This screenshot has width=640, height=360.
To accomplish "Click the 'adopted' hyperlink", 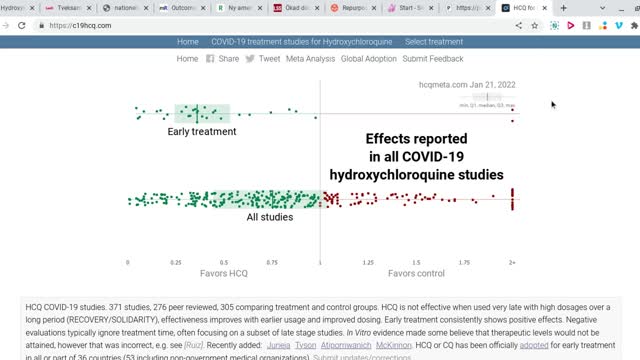I will pyautogui.click(x=534, y=345).
